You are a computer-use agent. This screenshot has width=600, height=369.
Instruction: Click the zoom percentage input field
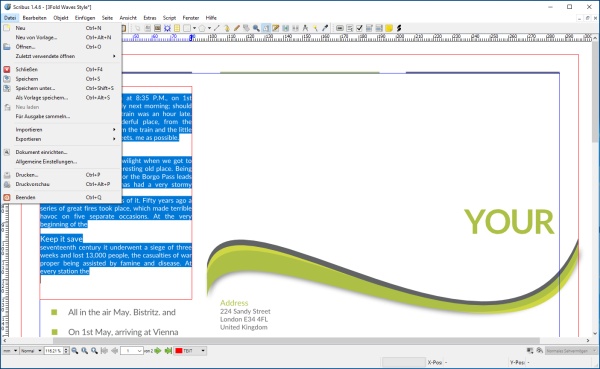tap(54, 351)
